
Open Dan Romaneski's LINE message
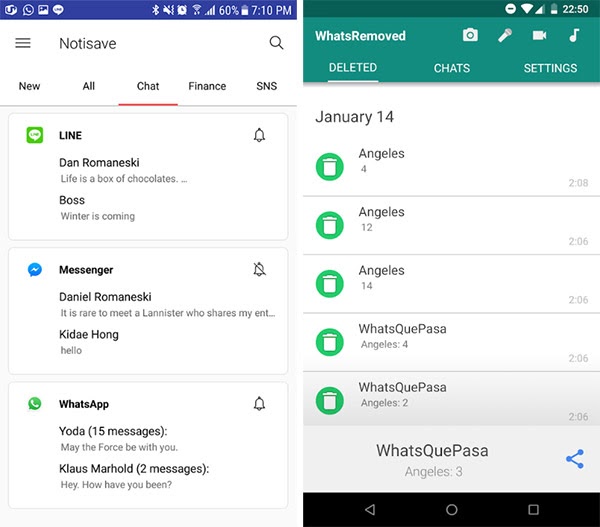148,170
